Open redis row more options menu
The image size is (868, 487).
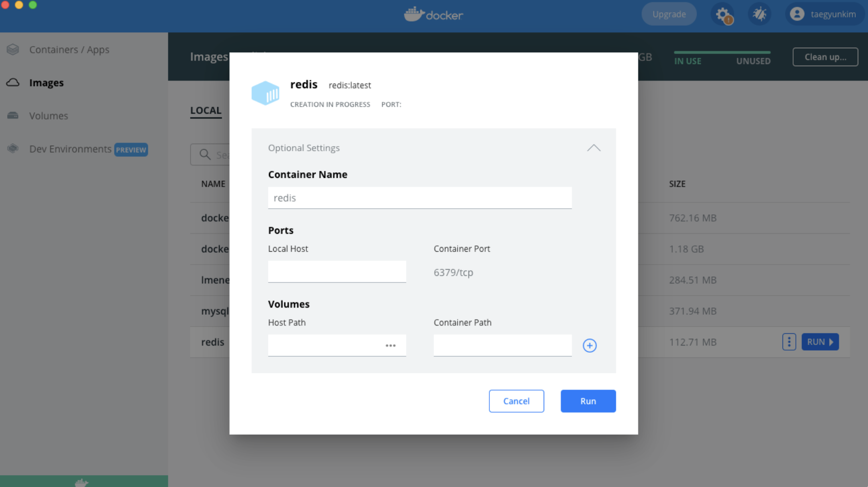789,342
